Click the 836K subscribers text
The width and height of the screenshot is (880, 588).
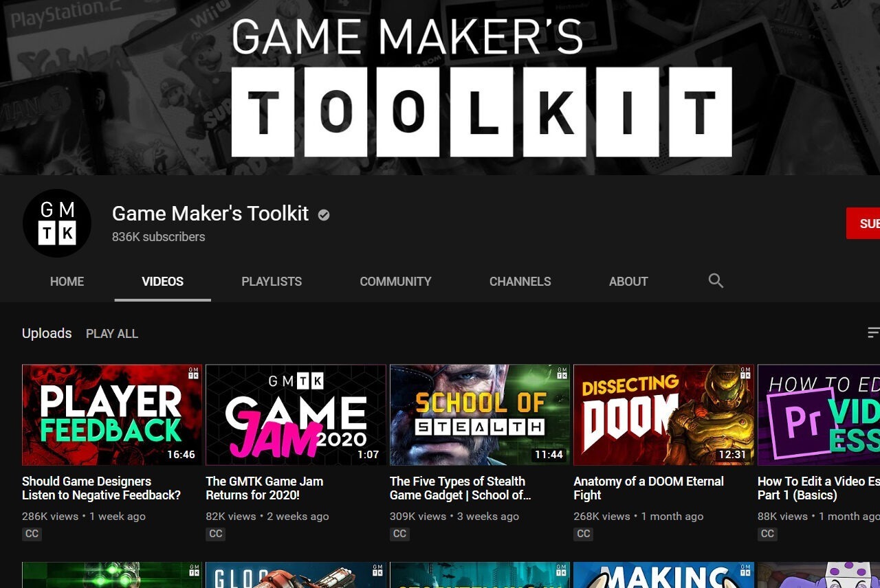[x=159, y=237]
